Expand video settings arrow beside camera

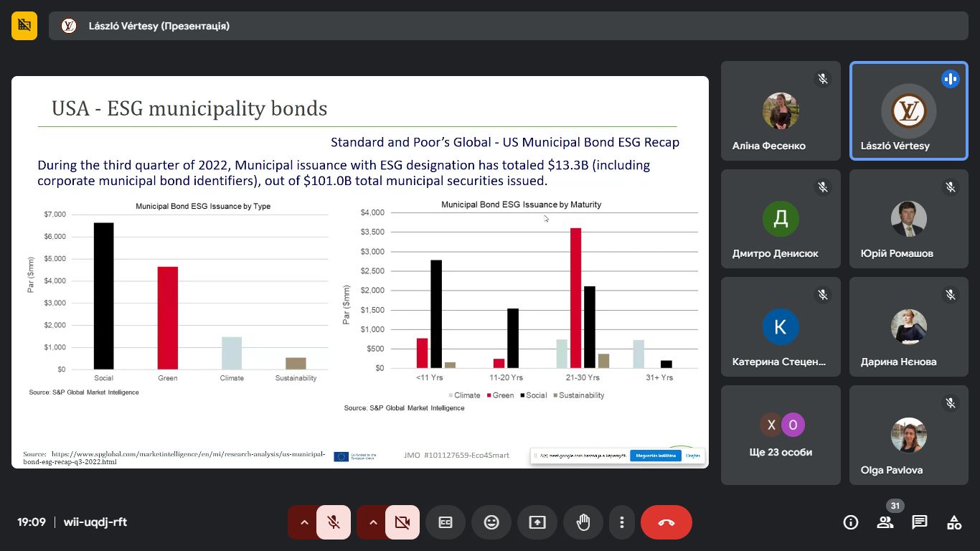373,522
